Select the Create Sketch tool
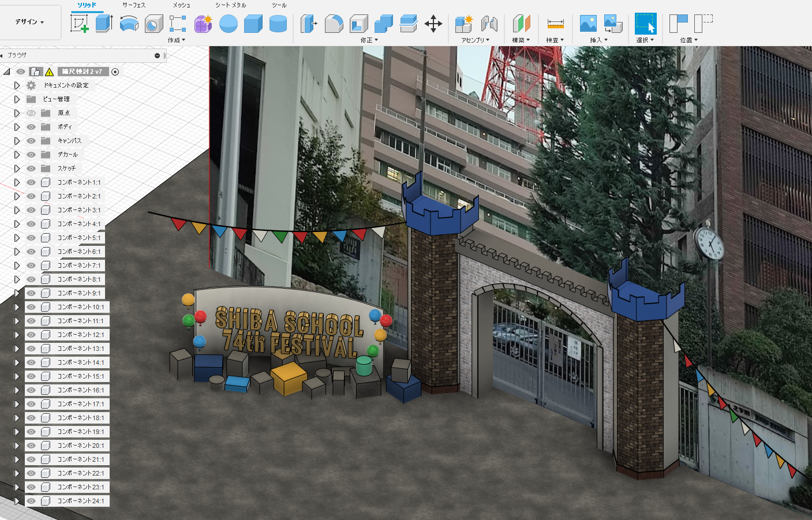This screenshot has height=520, width=812. click(x=79, y=24)
